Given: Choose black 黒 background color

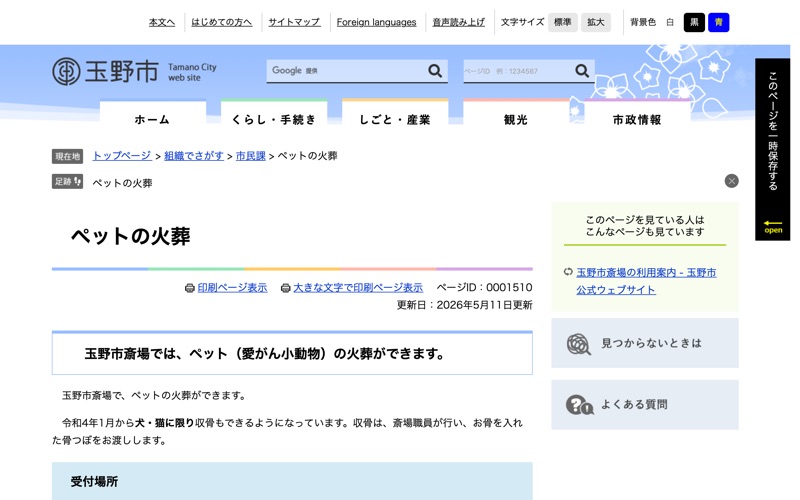Looking at the screenshot, I should (x=694, y=22).
